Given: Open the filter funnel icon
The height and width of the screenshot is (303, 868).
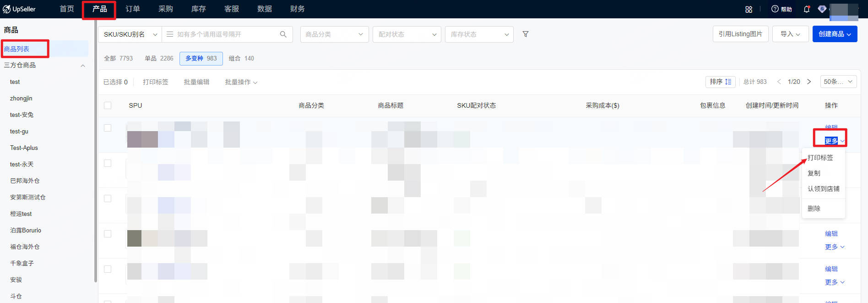Looking at the screenshot, I should pos(526,34).
